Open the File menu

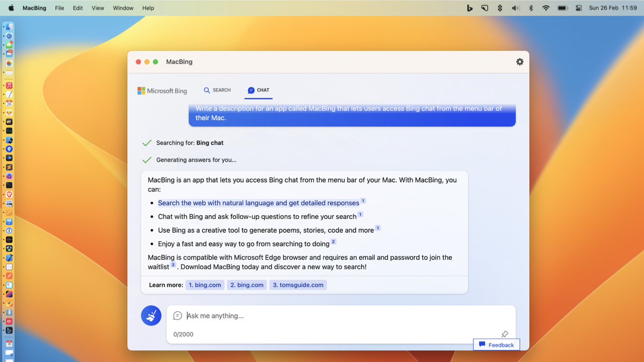[x=59, y=8]
